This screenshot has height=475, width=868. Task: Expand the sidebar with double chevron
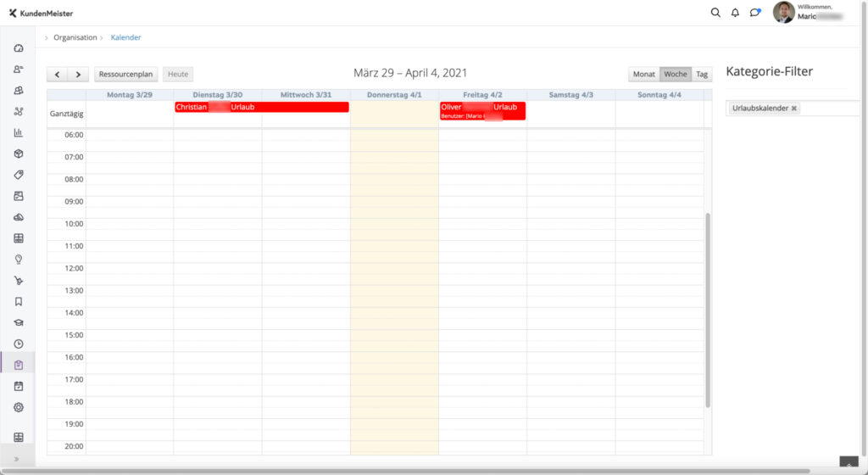click(17, 459)
